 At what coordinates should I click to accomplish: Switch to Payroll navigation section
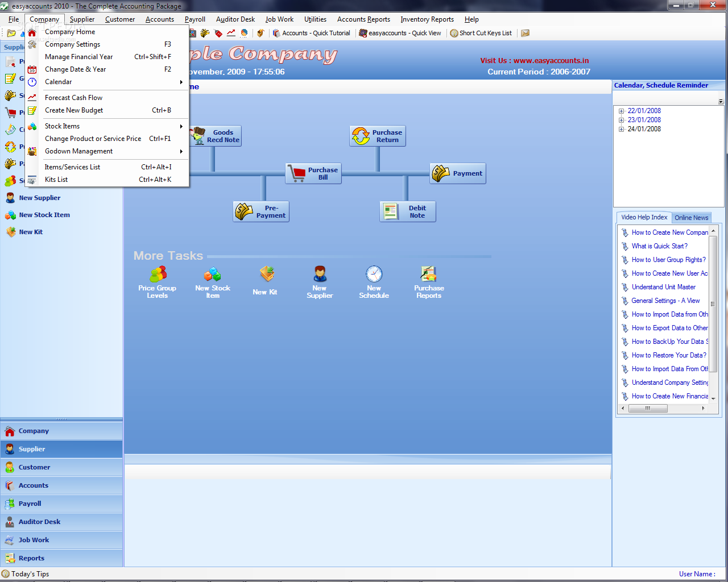tap(61, 504)
